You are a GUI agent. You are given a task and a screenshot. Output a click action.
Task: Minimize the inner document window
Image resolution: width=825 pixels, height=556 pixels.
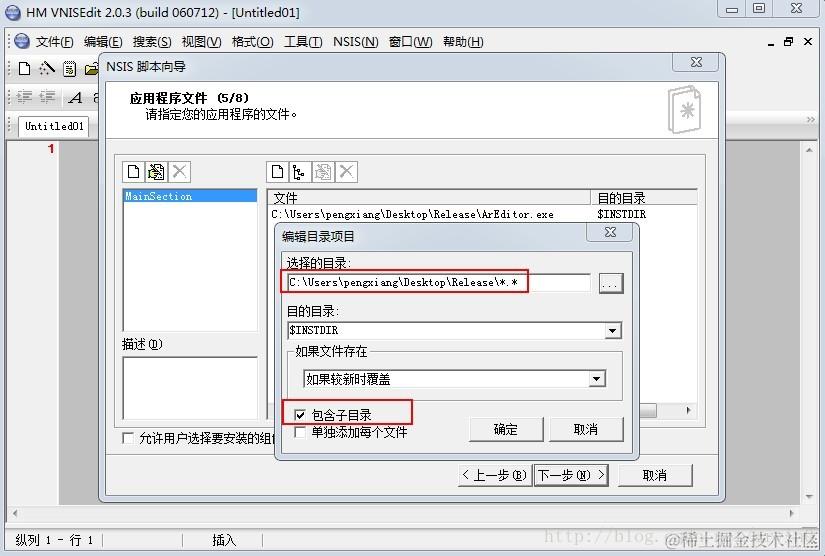[x=771, y=43]
